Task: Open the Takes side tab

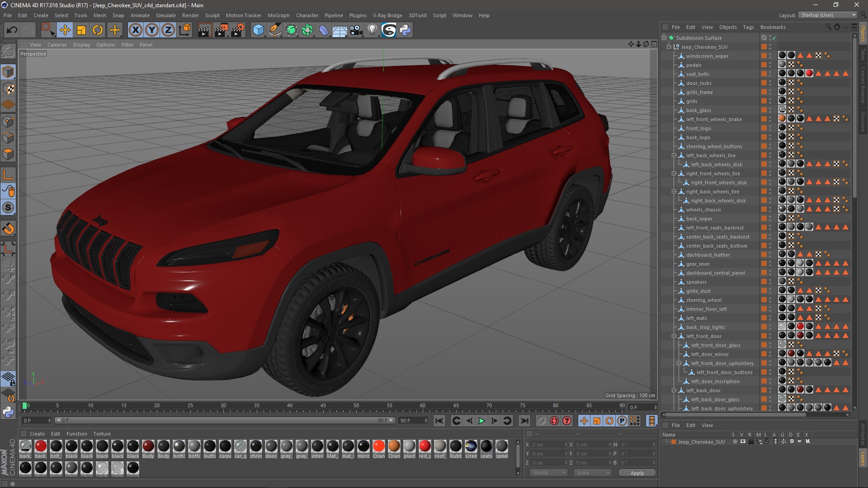Action: 863,55
